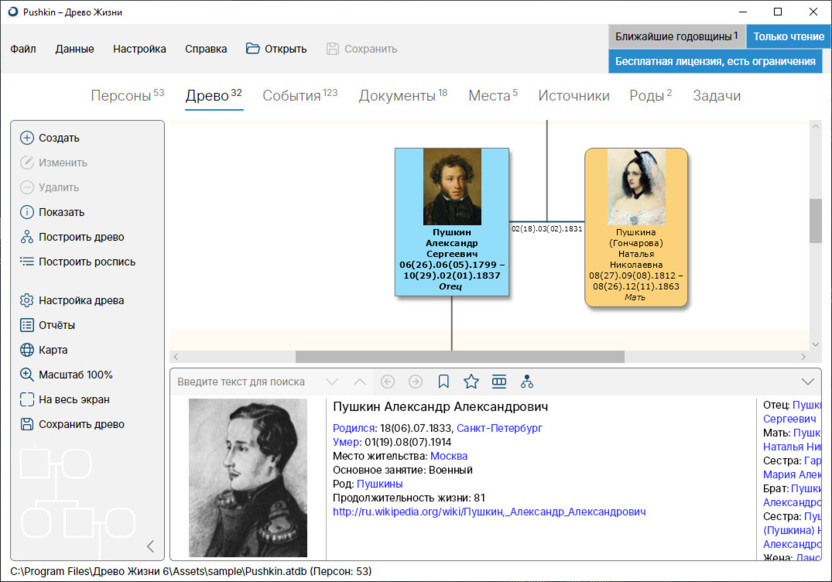Click the back navigation arrow icon
Screen dimensions: 832x582
(388, 381)
